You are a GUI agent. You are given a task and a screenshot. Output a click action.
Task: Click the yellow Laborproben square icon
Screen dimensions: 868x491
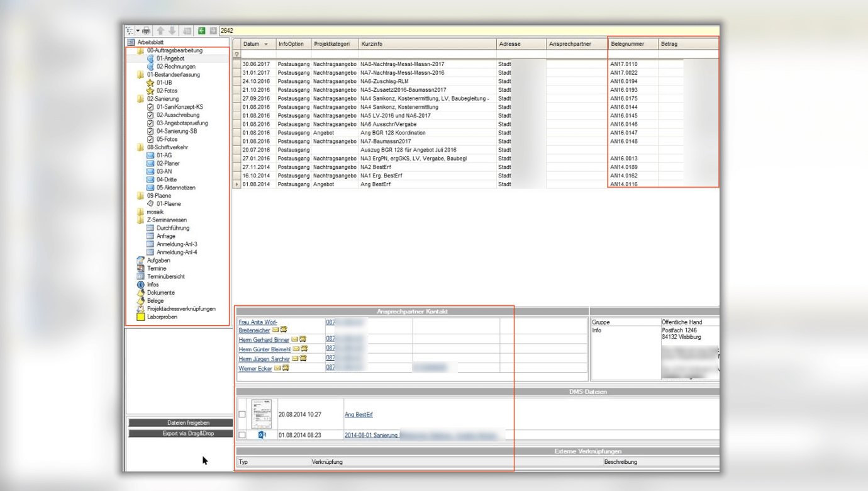pos(141,317)
